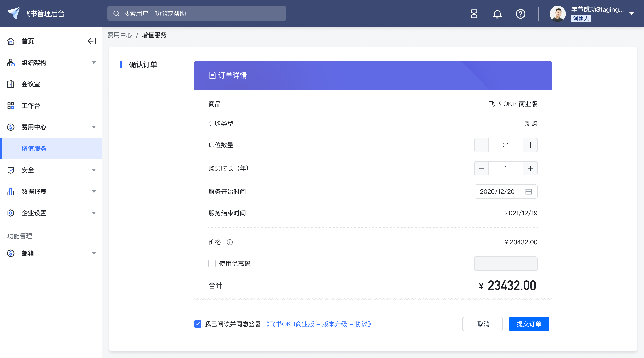Image resolution: width=644 pixels, height=358 pixels.
Task: Select 增值服务 in the sidebar
Action: tap(34, 148)
